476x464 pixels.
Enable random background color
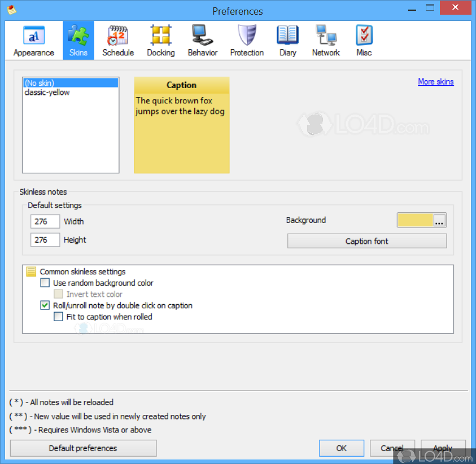(45, 282)
